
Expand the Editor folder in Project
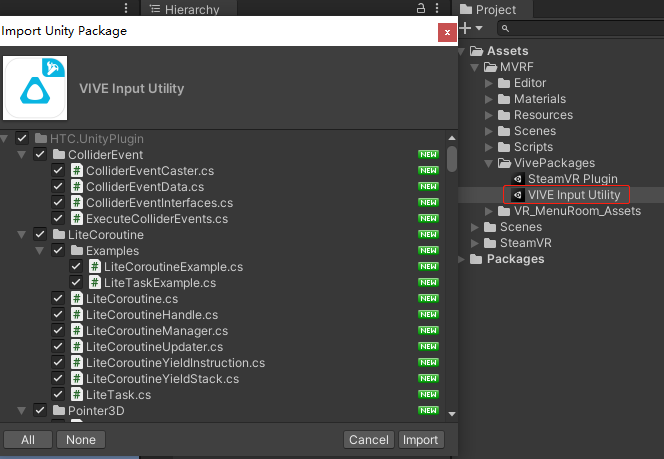tap(489, 83)
